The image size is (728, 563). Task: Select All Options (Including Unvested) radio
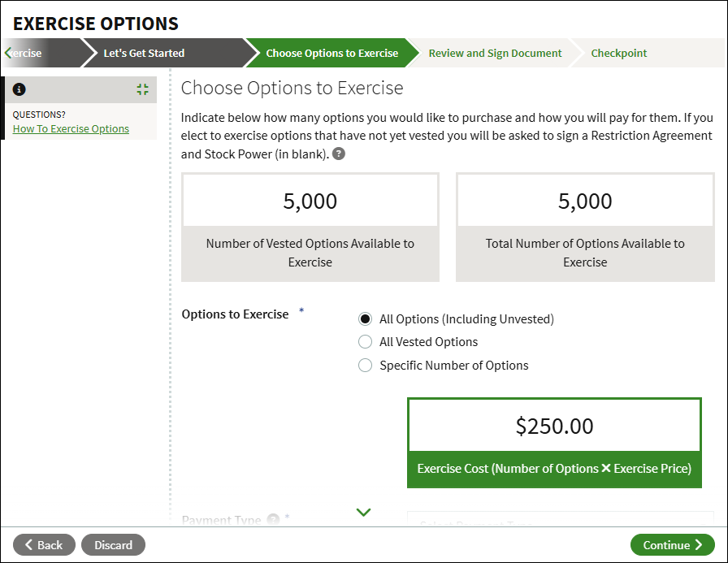pyautogui.click(x=366, y=319)
